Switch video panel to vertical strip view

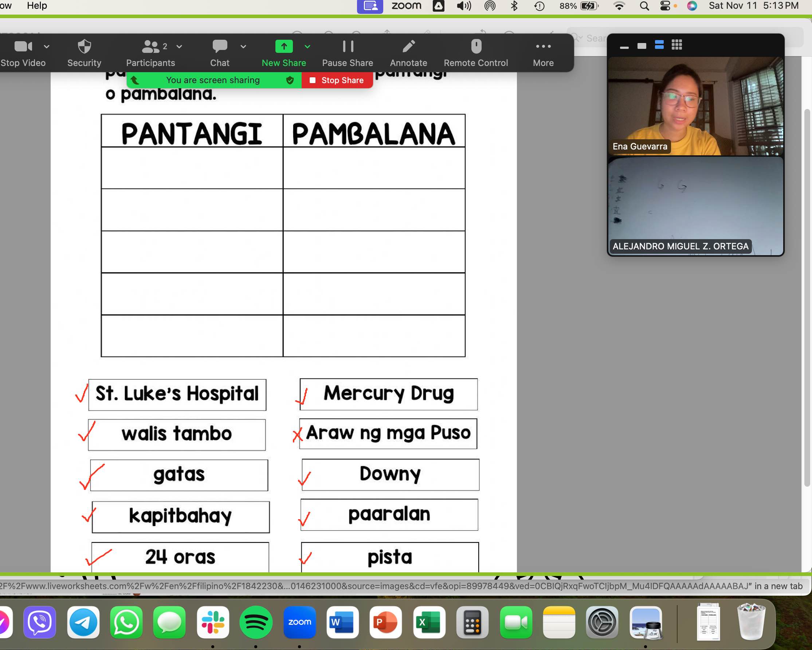click(659, 45)
